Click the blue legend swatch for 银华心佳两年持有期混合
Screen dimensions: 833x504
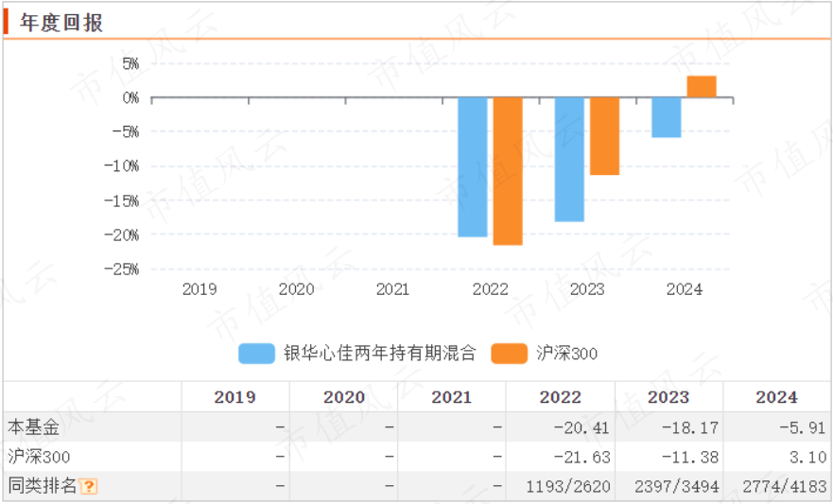click(256, 354)
